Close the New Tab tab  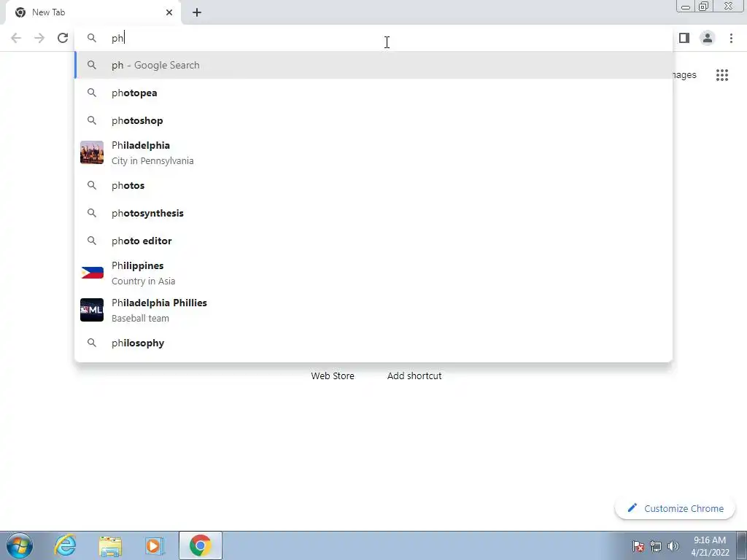pyautogui.click(x=169, y=12)
